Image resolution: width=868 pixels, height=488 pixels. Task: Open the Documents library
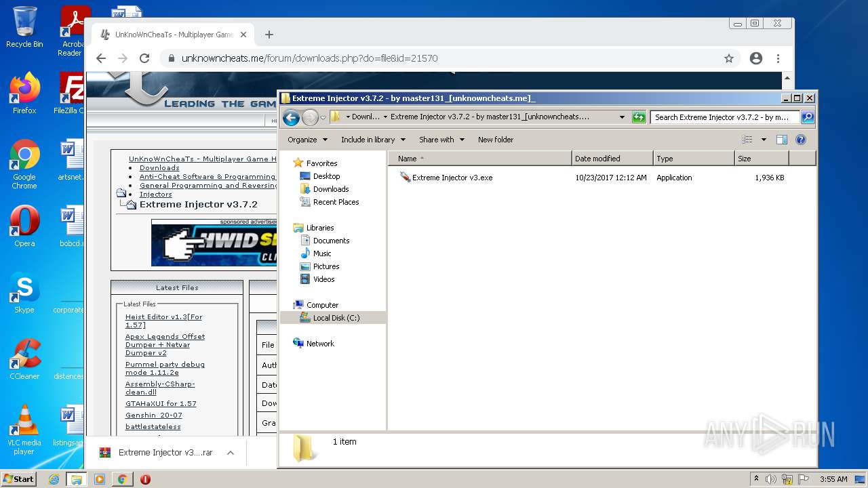coord(331,241)
